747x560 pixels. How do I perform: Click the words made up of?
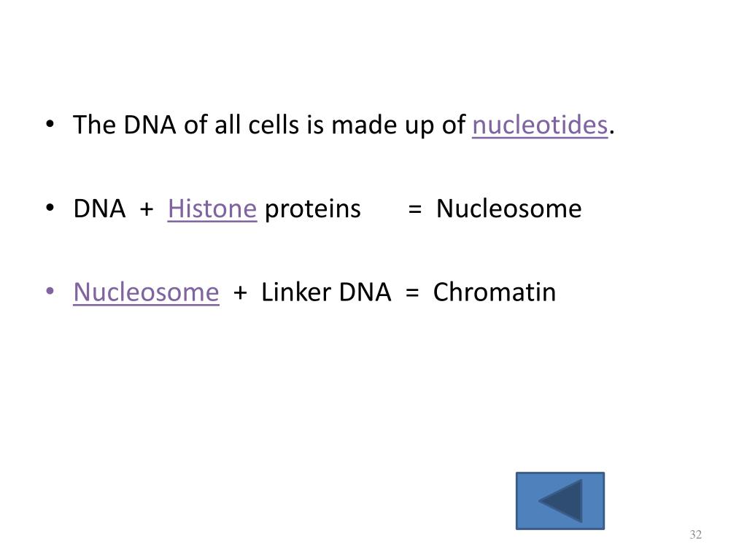pos(398,125)
